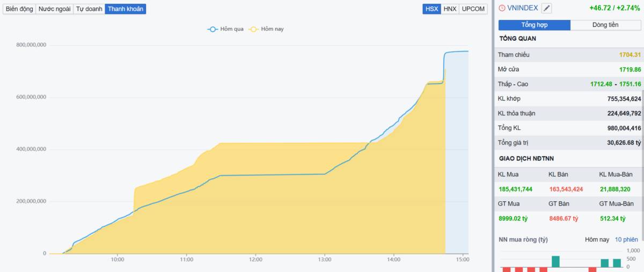Open the Nước ngoài tab

[x=54, y=9]
